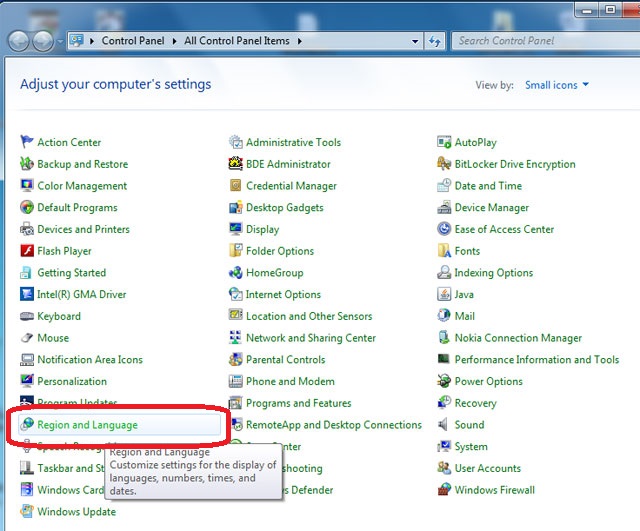The height and width of the screenshot is (531, 640).
Task: Open the Keyboard icon
Action: tap(27, 315)
